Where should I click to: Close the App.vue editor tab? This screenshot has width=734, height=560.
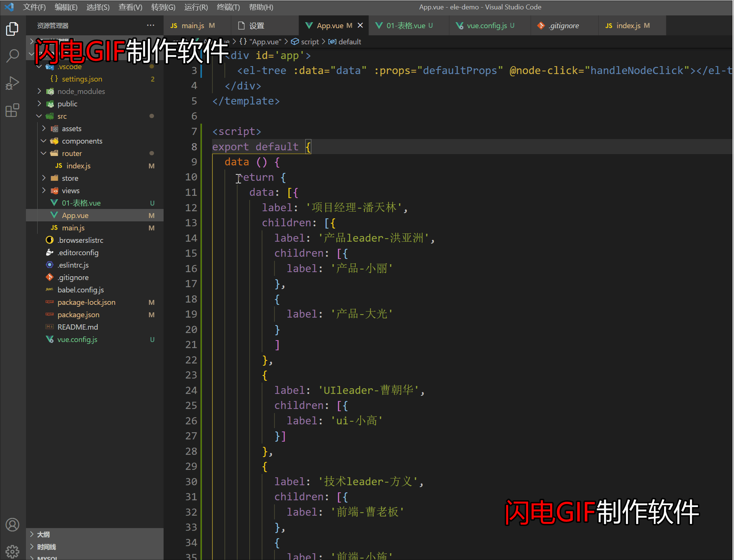coord(360,25)
